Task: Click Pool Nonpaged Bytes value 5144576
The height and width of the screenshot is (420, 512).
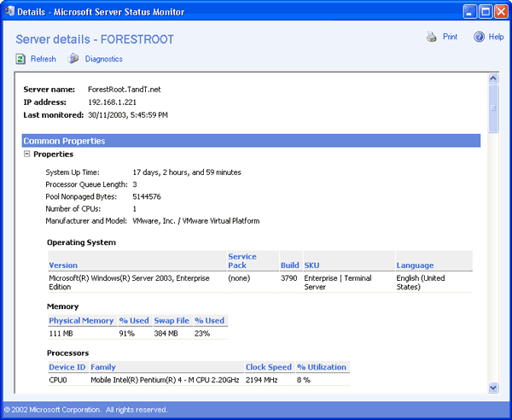Action: click(x=147, y=196)
